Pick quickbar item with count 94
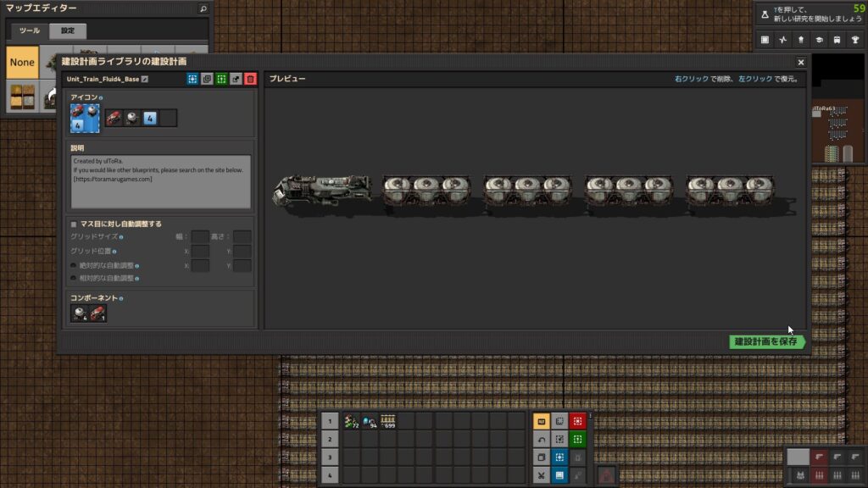 click(370, 422)
